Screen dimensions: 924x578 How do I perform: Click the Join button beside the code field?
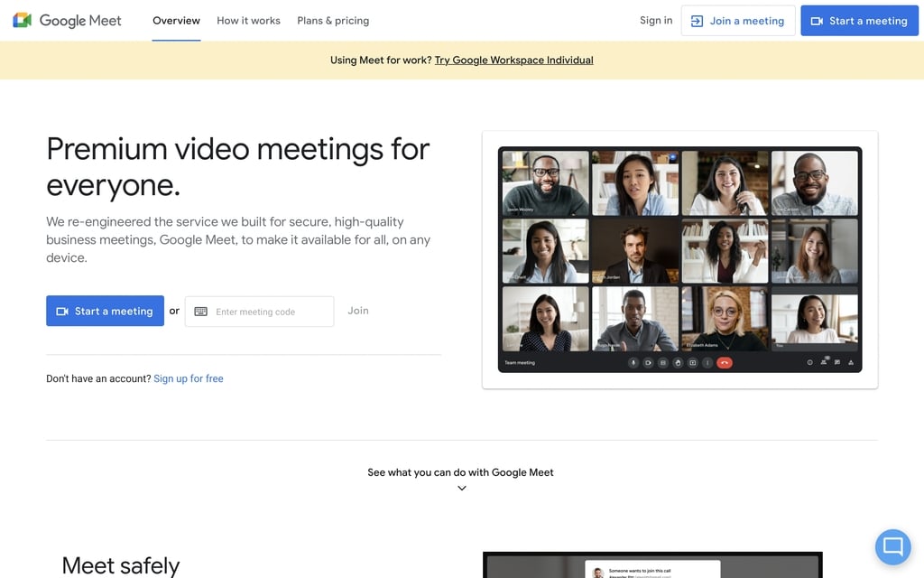point(358,311)
